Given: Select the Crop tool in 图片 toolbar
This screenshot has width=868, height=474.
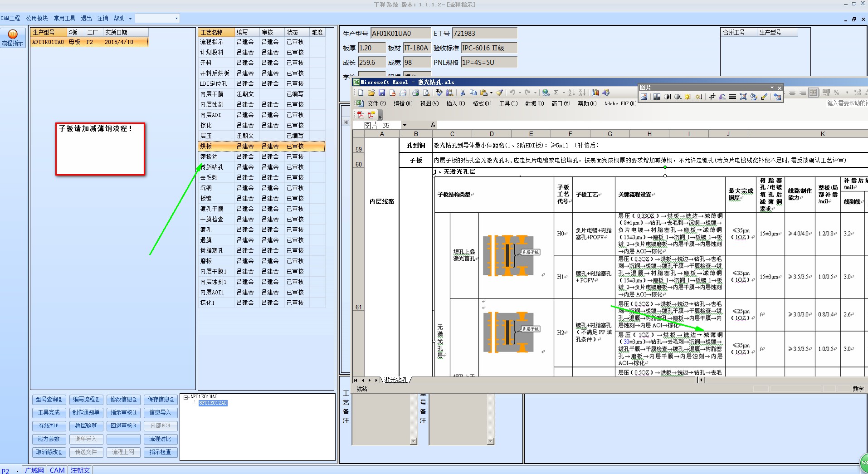Looking at the screenshot, I should click(712, 97).
